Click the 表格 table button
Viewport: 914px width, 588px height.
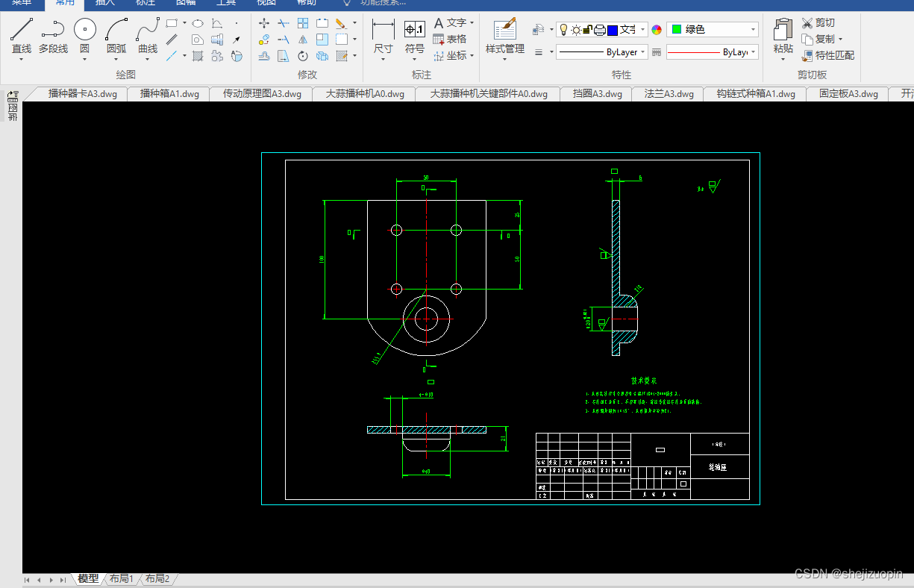coord(450,40)
